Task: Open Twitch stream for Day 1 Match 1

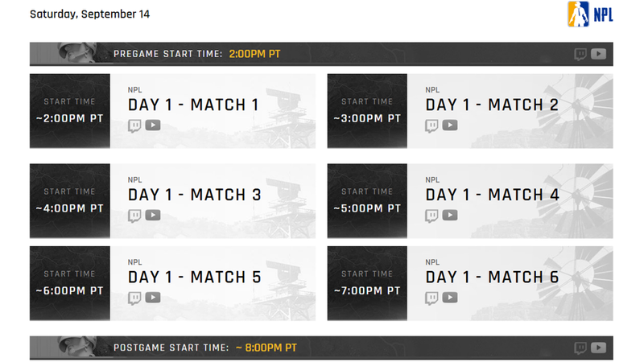Action: (x=134, y=125)
